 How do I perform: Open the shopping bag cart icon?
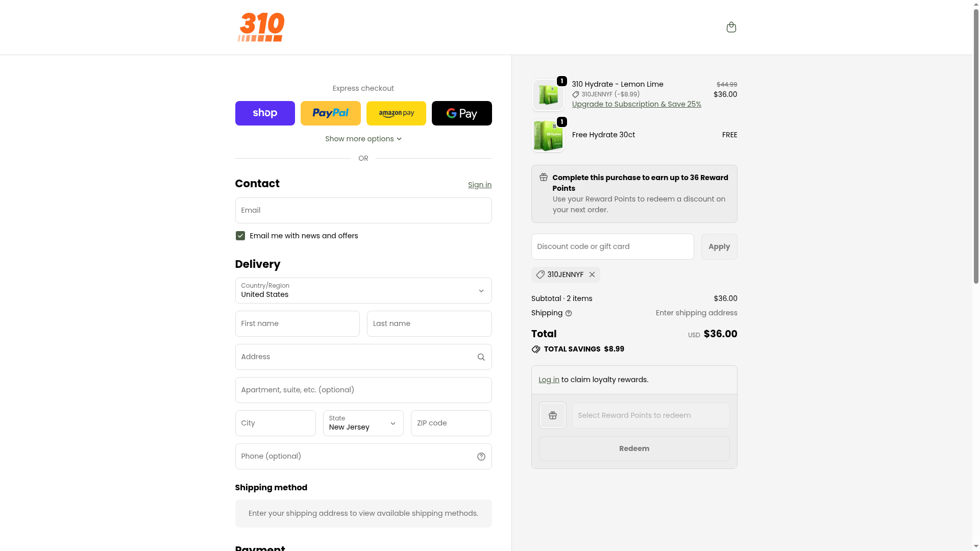tap(731, 27)
